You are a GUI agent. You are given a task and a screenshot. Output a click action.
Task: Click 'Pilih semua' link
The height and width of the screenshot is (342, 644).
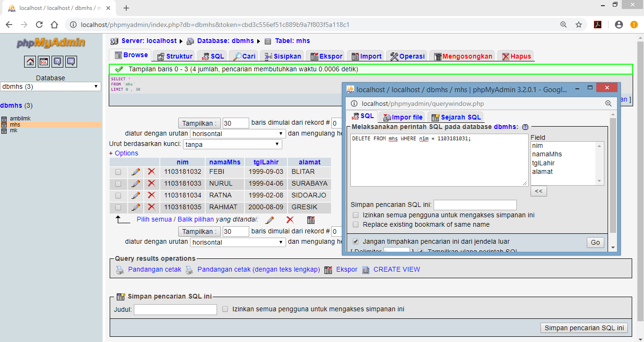[154, 219]
